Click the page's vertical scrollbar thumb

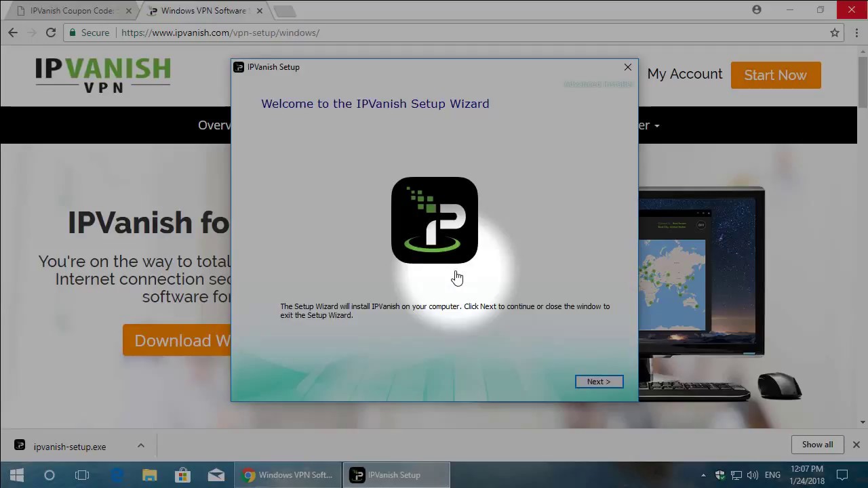coord(863,81)
